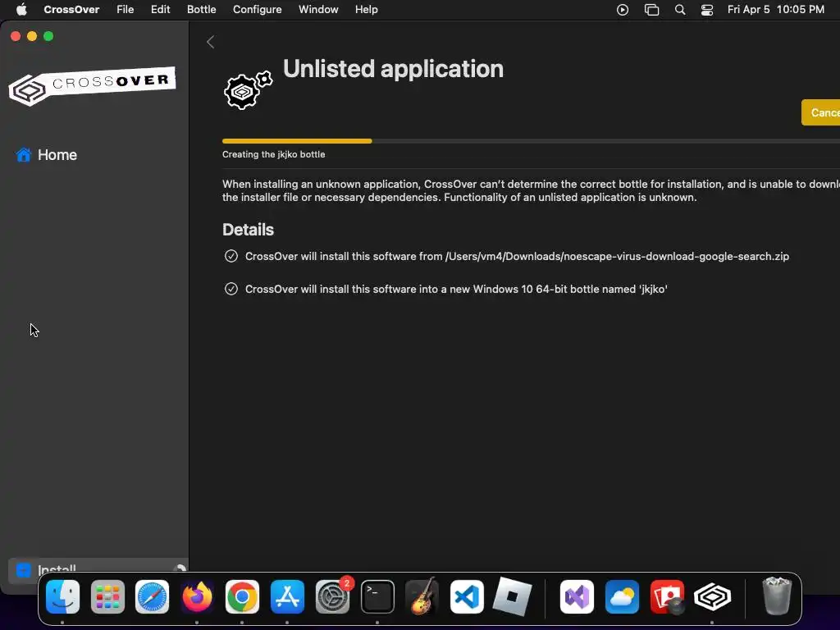Open System Settings from the Dock
840x630 pixels.
click(x=332, y=596)
